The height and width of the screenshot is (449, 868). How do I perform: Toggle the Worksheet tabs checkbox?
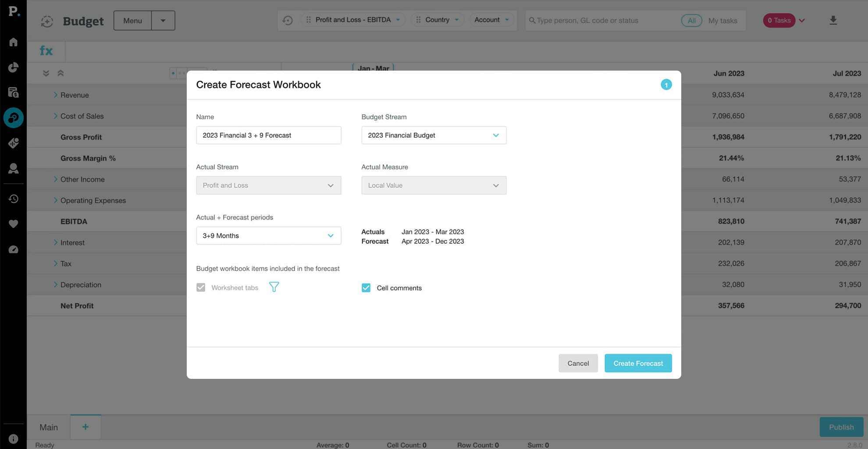point(201,288)
